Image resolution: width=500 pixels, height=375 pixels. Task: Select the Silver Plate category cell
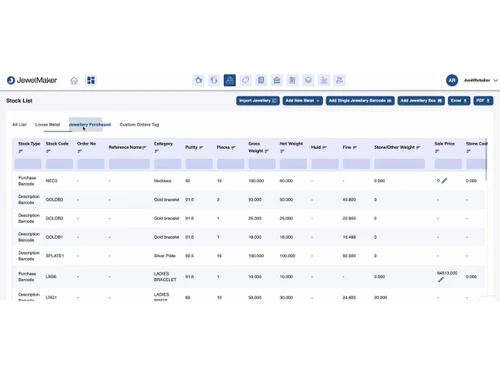click(x=165, y=256)
